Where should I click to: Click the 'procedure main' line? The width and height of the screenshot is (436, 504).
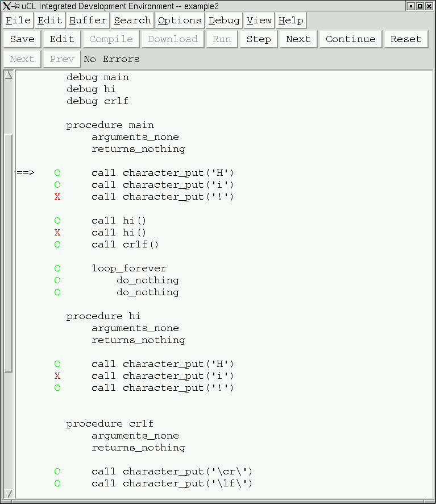click(110, 125)
